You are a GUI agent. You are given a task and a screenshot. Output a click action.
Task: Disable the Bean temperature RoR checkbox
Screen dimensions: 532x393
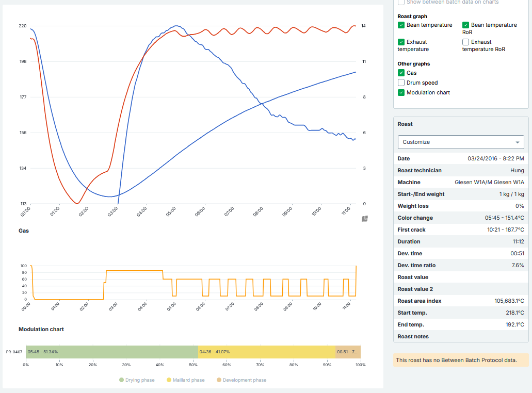click(465, 25)
